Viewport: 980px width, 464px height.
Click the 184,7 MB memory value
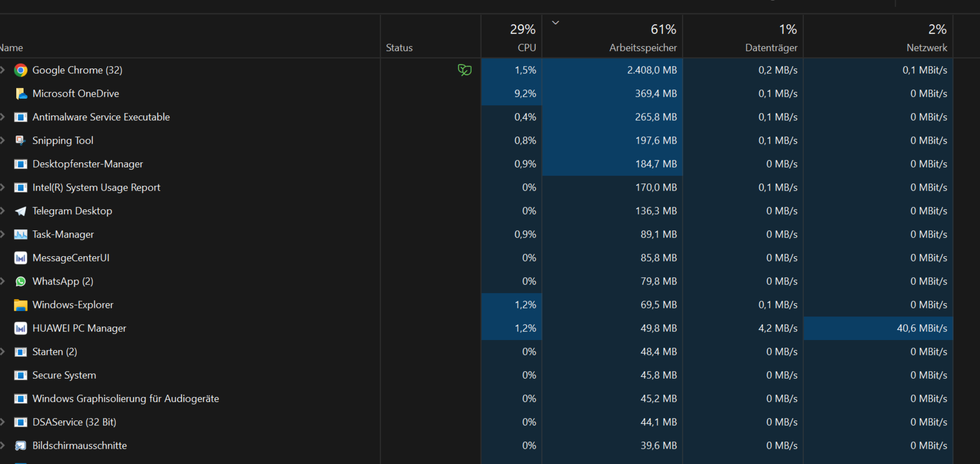point(656,164)
